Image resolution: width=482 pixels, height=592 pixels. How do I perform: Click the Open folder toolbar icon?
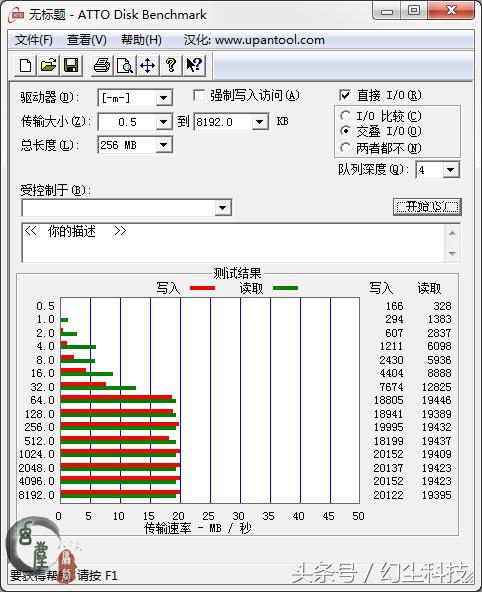click(48, 65)
